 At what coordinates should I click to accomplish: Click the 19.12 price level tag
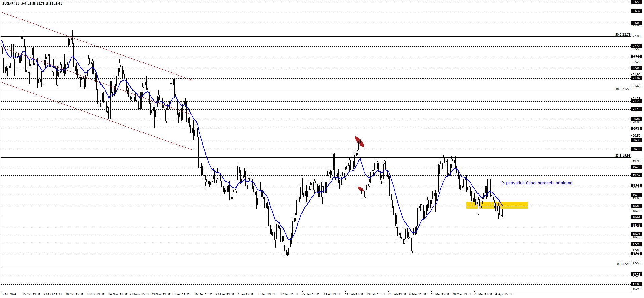tap(636, 195)
